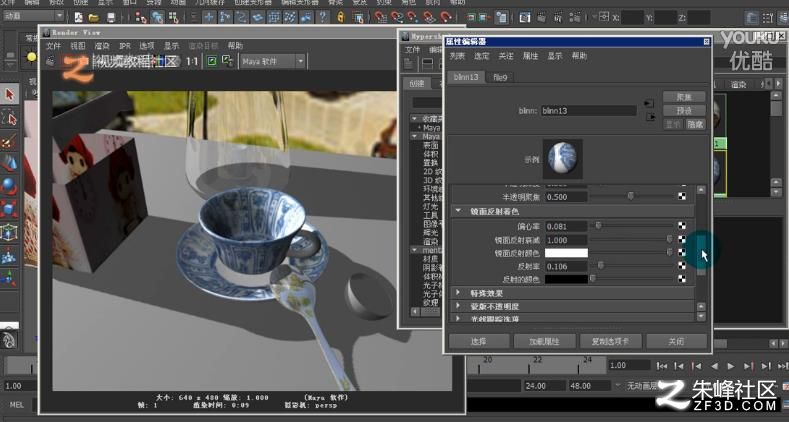
Task: Click the 聚焦 button at upper right of editor
Action: click(x=684, y=97)
